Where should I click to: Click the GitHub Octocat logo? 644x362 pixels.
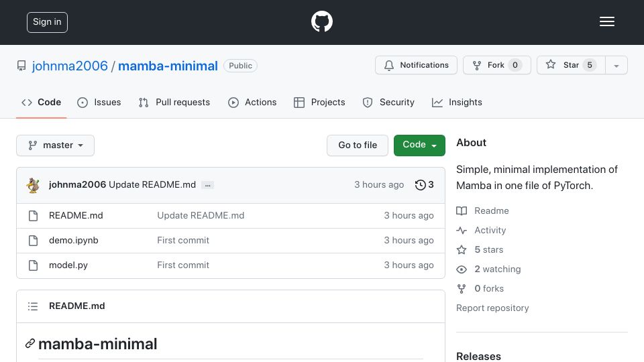click(x=321, y=21)
